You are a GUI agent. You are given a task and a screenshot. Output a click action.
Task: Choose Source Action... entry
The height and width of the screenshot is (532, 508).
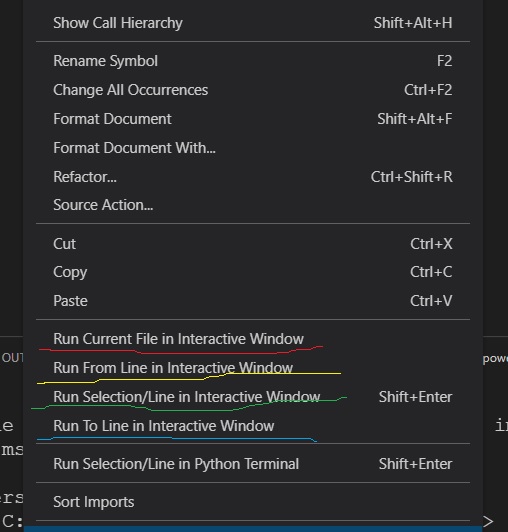253,205
